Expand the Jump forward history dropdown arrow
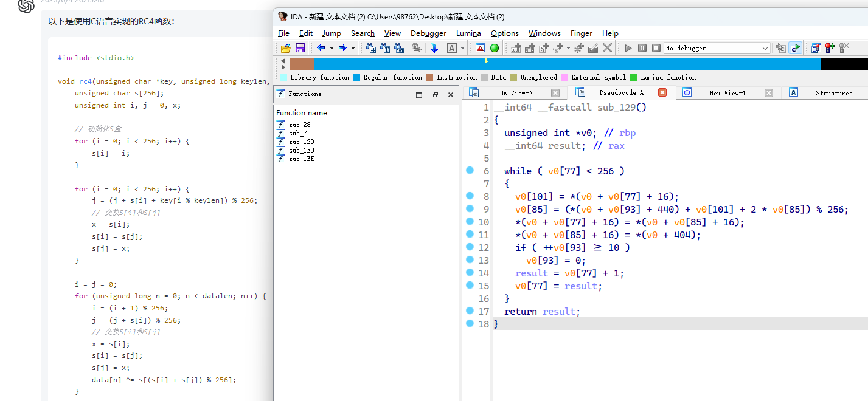The image size is (868, 401). click(x=353, y=48)
